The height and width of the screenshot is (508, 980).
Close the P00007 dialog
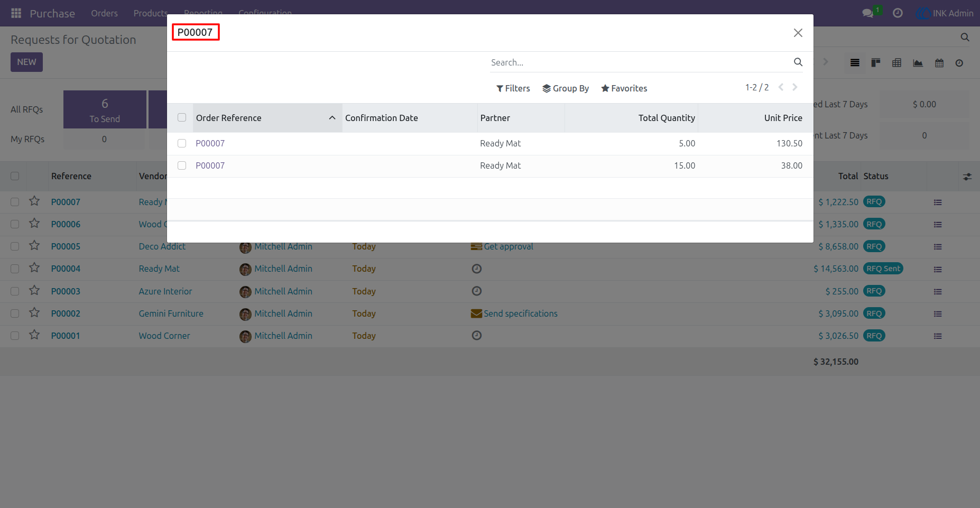point(798,33)
